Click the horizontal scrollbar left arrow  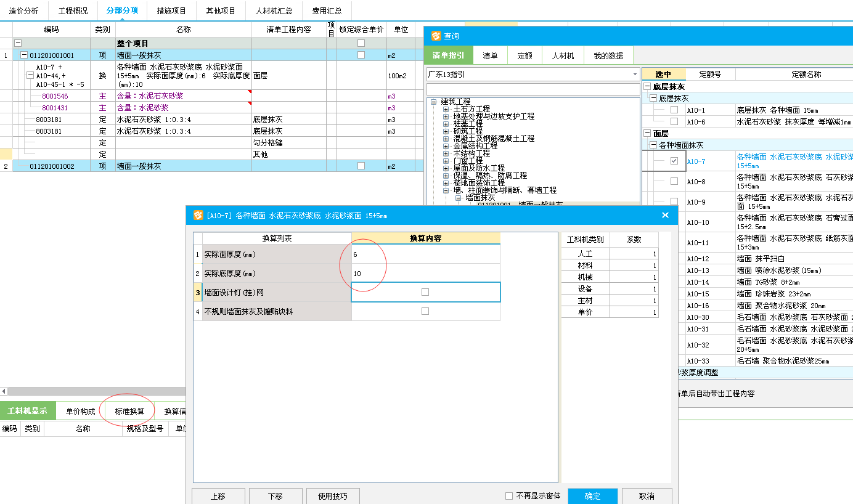click(4, 391)
